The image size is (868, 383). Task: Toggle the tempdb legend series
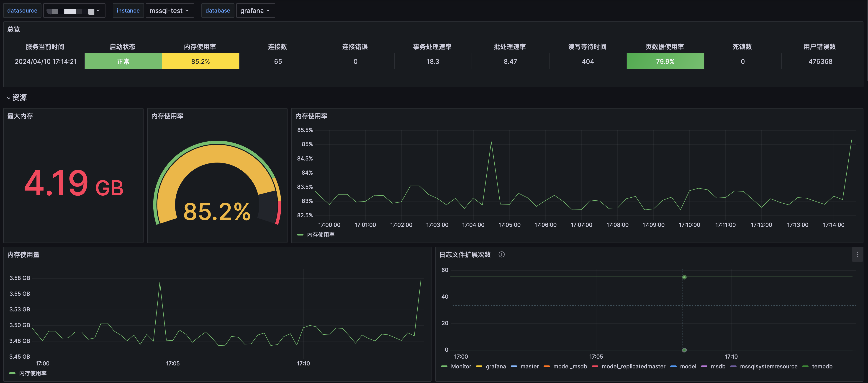(x=822, y=367)
